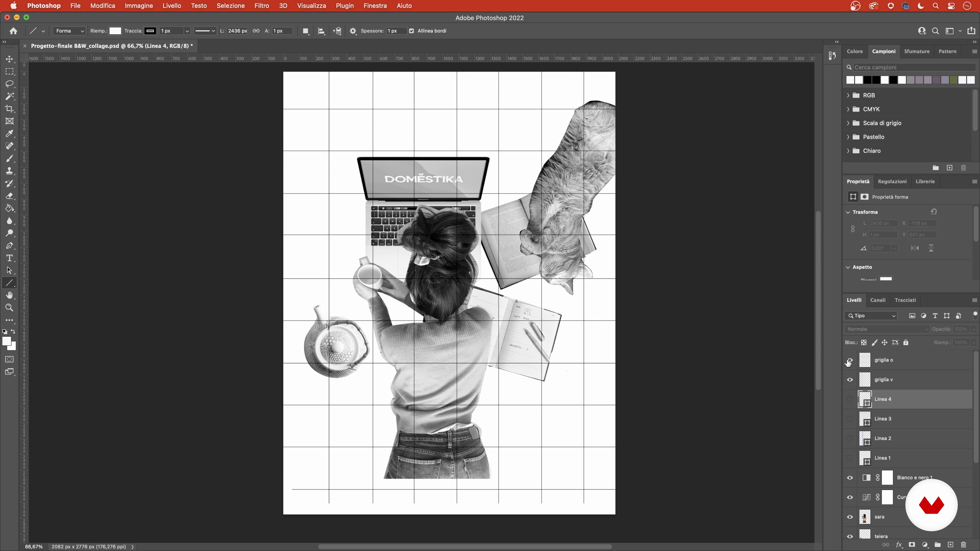Open path operations in options bar
This screenshot has width=980, height=551.
pos(305,31)
